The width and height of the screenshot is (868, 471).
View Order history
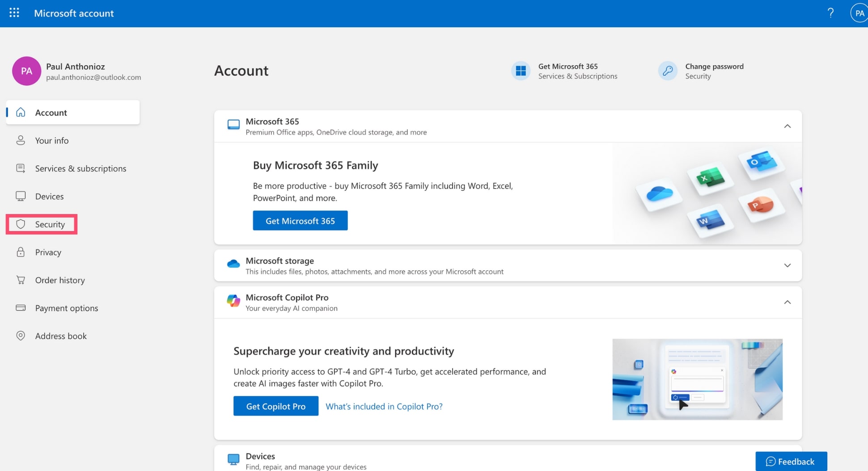60,280
